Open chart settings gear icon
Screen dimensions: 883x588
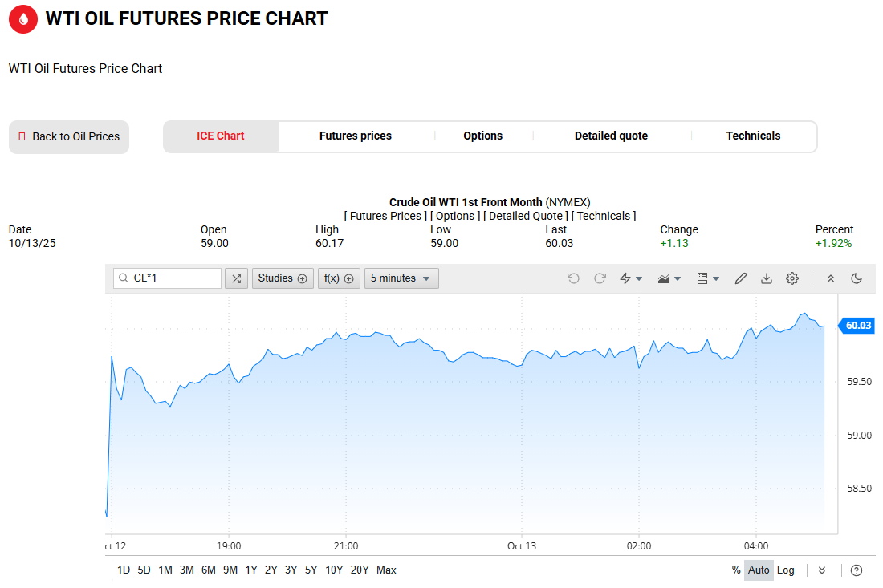pyautogui.click(x=792, y=278)
